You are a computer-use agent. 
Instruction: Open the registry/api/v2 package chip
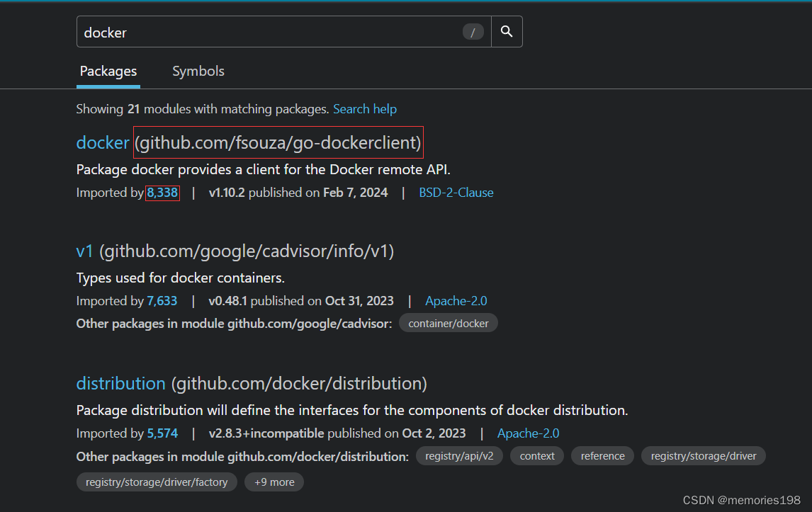click(x=458, y=455)
